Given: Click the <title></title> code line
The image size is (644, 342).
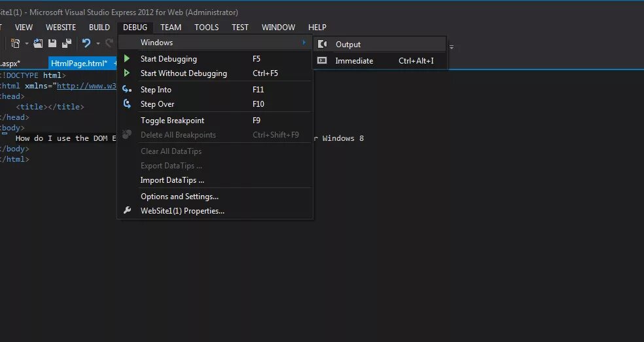Looking at the screenshot, I should pyautogui.click(x=50, y=106).
